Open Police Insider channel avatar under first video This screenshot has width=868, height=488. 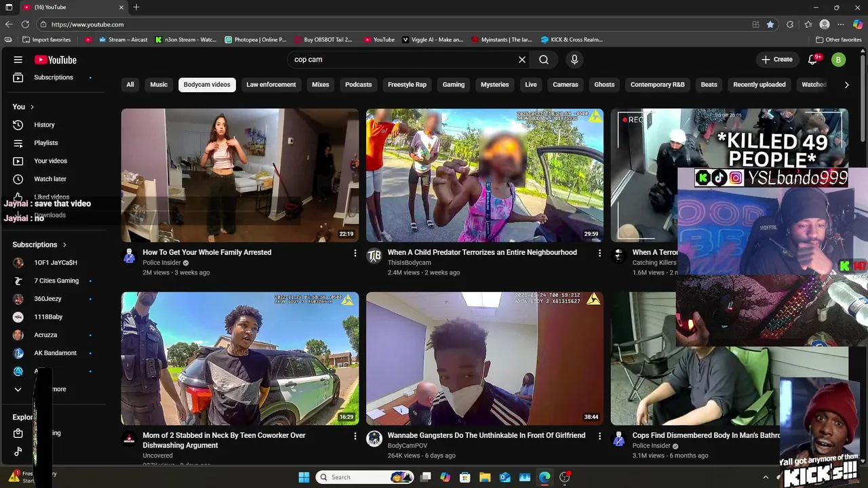(129, 256)
